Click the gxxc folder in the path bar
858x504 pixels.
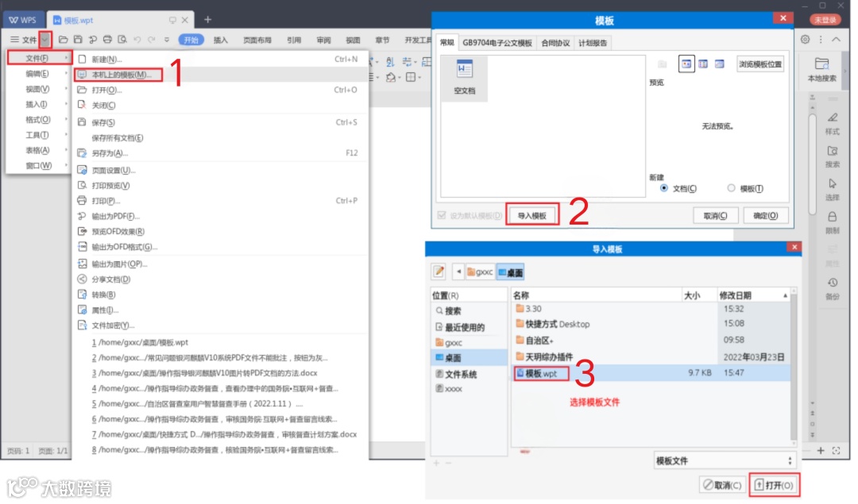click(480, 271)
